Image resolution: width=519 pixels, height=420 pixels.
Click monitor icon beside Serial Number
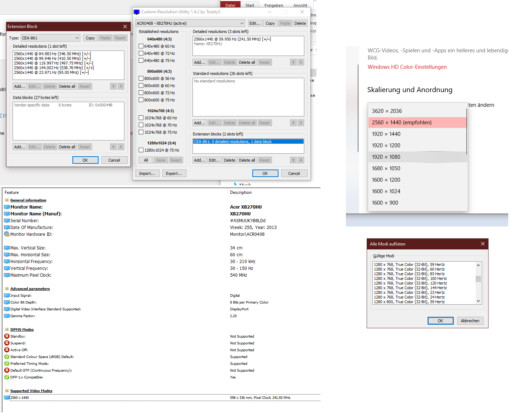pyautogui.click(x=7, y=221)
